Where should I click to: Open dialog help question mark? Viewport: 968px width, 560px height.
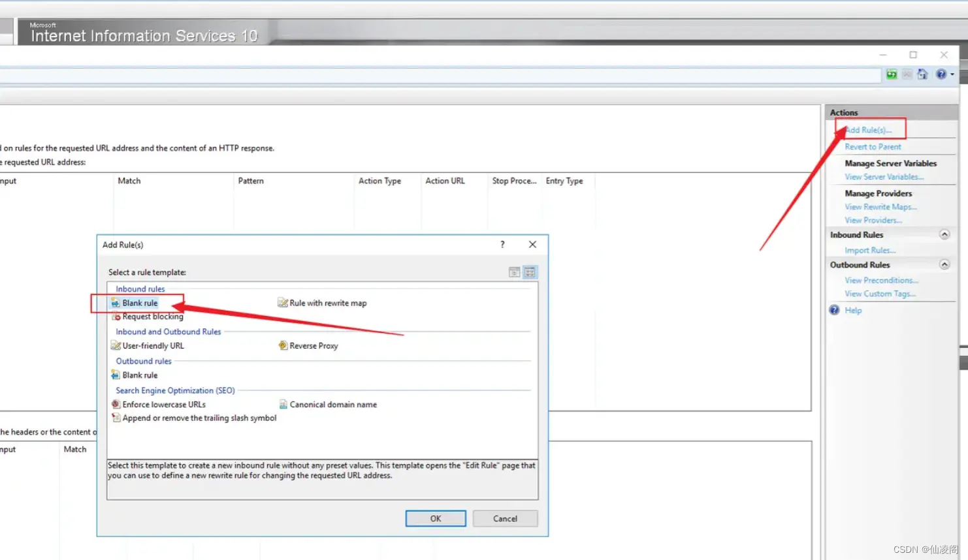pos(502,244)
